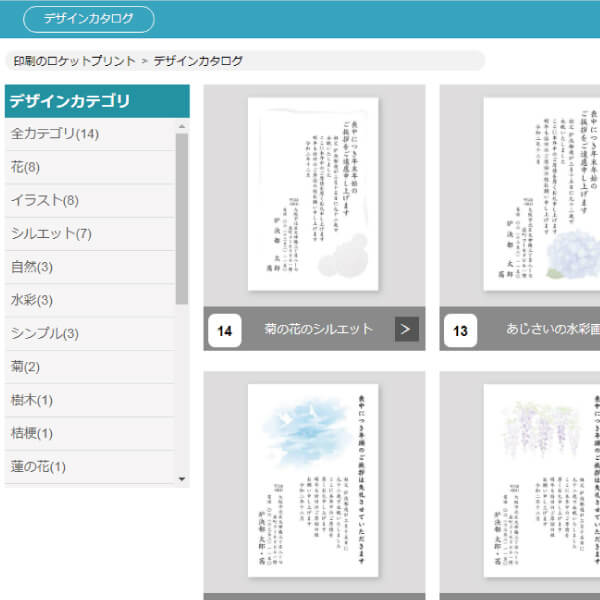Screen dimensions: 600x600
Task: Choose 桔梗(1) category
Action: (x=90, y=434)
